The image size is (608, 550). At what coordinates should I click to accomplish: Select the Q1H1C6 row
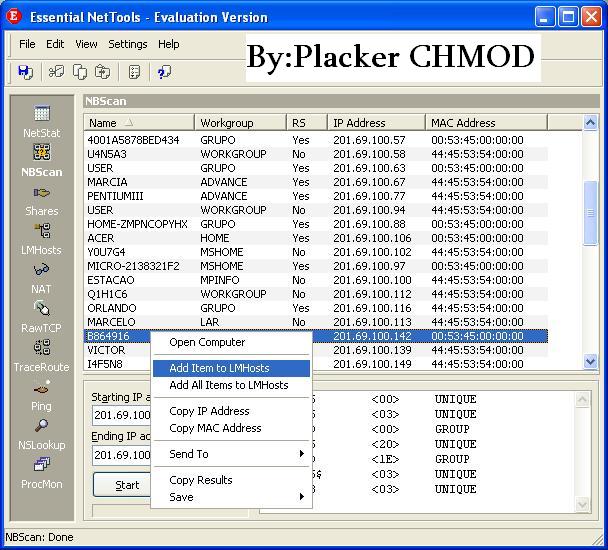(316, 294)
